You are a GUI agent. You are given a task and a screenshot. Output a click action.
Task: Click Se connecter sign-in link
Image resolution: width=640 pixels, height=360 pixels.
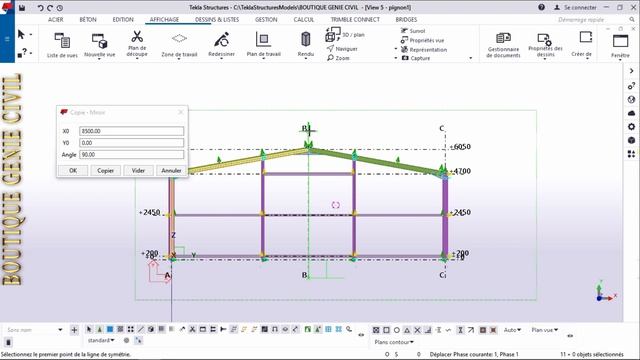click(x=576, y=7)
